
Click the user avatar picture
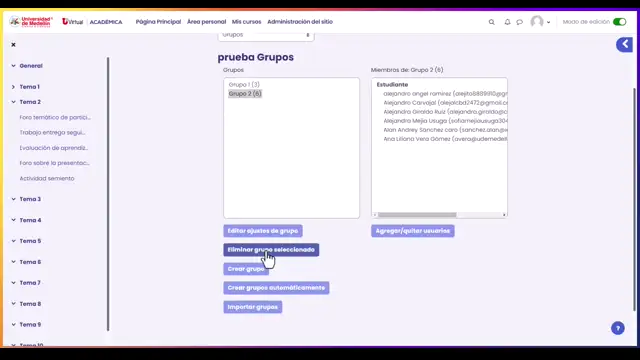click(x=537, y=22)
